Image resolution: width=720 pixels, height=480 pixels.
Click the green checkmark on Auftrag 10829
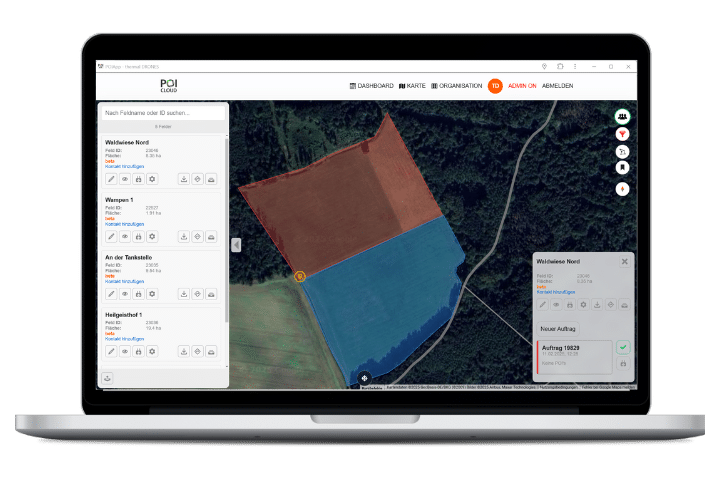point(624,347)
